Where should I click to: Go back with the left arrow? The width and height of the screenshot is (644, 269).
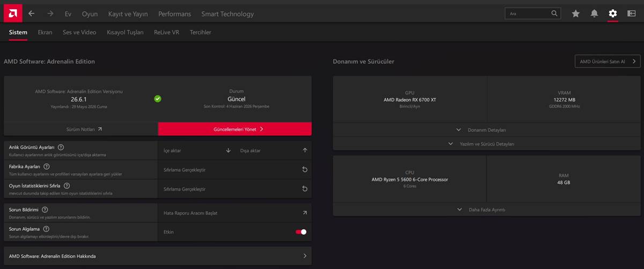(x=32, y=13)
